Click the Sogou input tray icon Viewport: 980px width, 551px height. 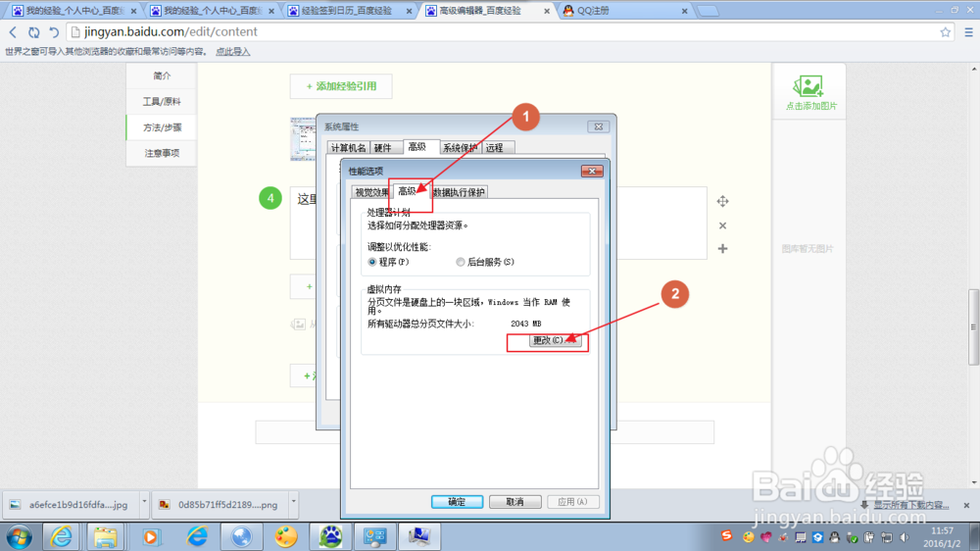[x=726, y=536]
